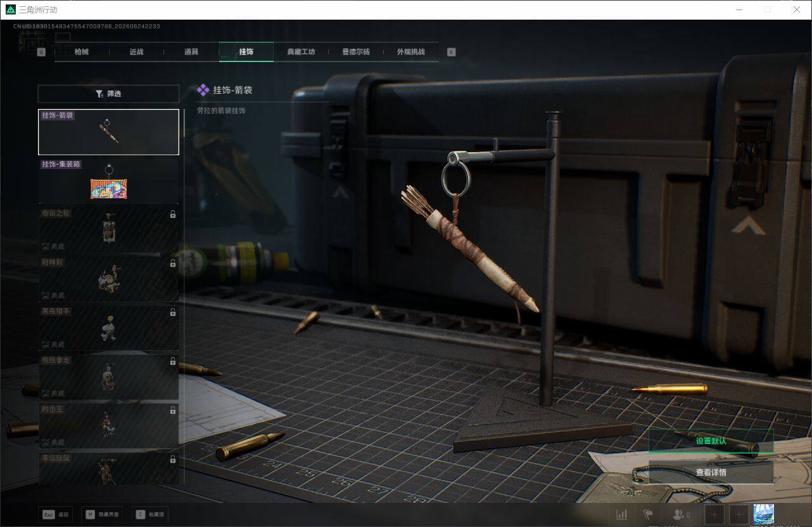The height and width of the screenshot is (527, 812).
Task: Click the purple rarity icon beside 挂饰-箭袋
Action: point(203,91)
